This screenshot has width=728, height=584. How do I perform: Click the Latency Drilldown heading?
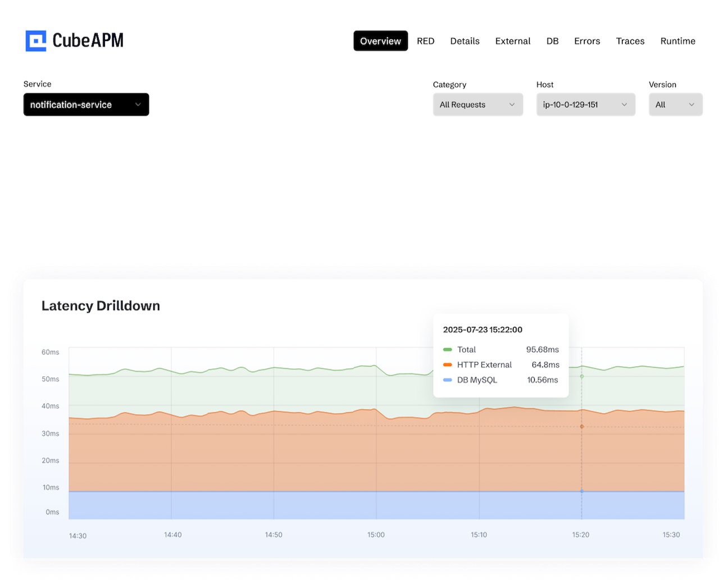click(x=101, y=305)
